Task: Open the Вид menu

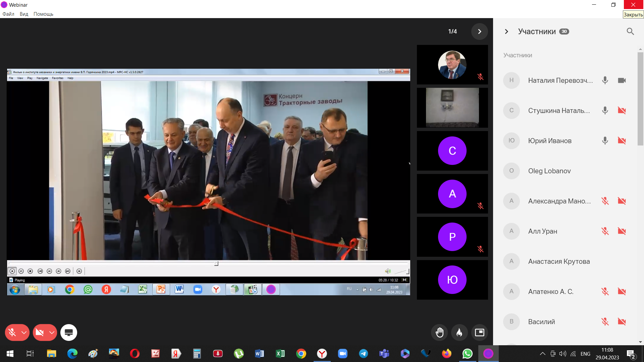Action: pyautogui.click(x=24, y=14)
